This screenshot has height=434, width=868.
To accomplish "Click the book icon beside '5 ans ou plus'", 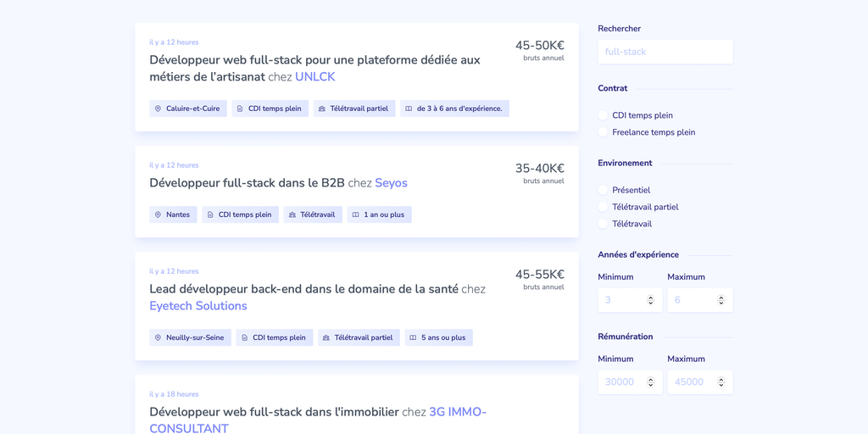I will point(413,337).
